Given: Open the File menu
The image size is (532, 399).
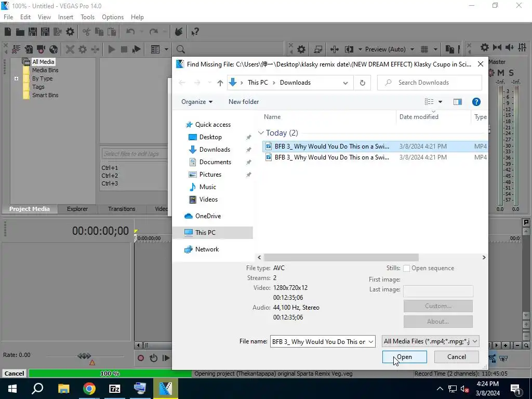Looking at the screenshot, I should [8, 17].
